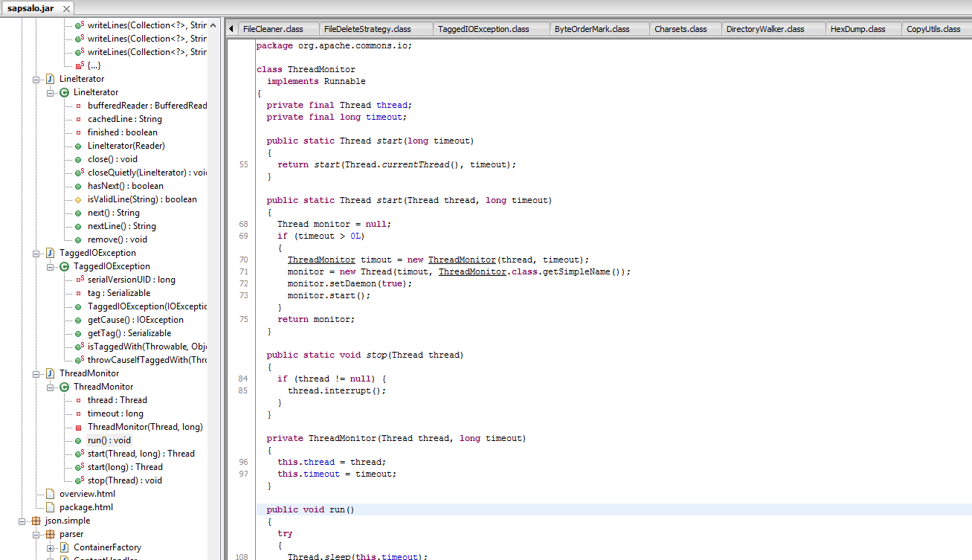
Task: Select start(long) : Thread method
Action: pos(125,467)
